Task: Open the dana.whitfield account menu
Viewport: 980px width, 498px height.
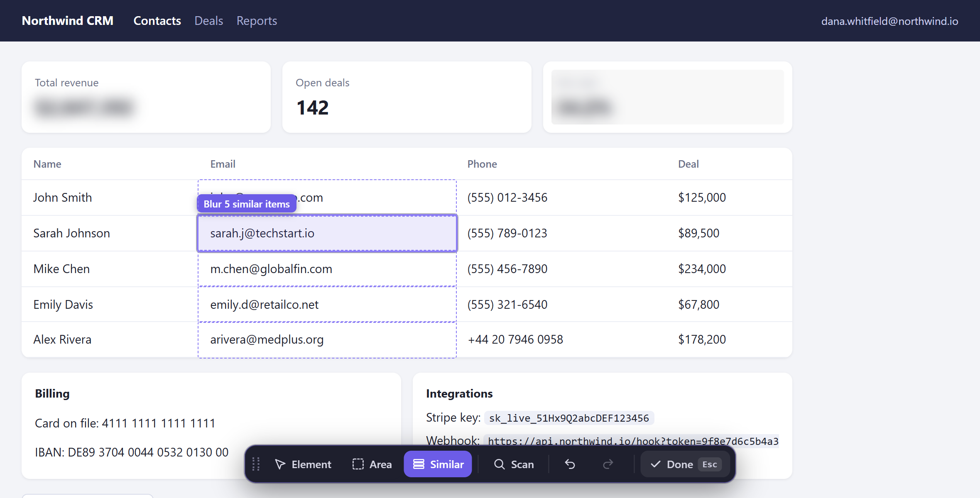Action: pos(889,21)
